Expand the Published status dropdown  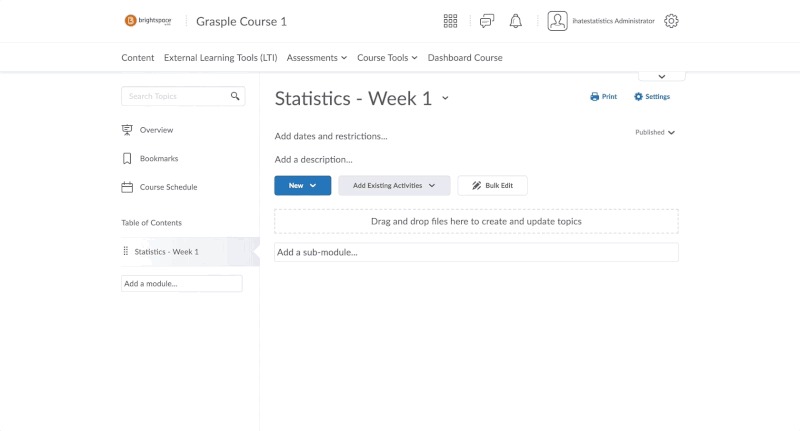(655, 132)
